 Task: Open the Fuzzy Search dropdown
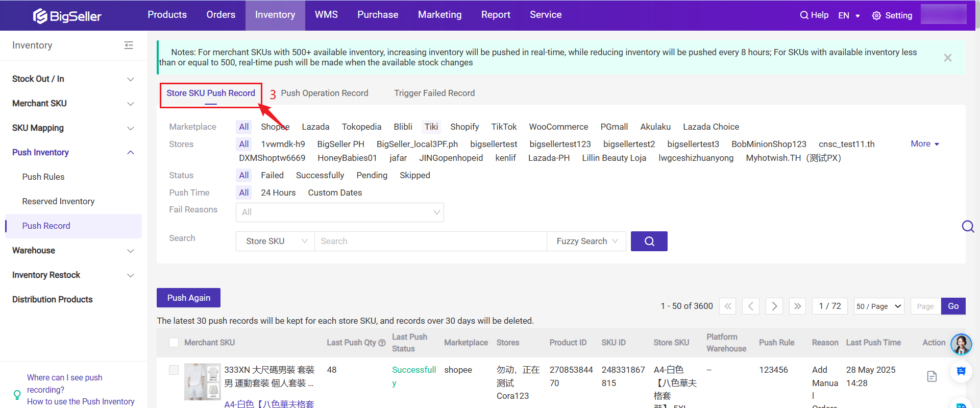click(x=586, y=241)
